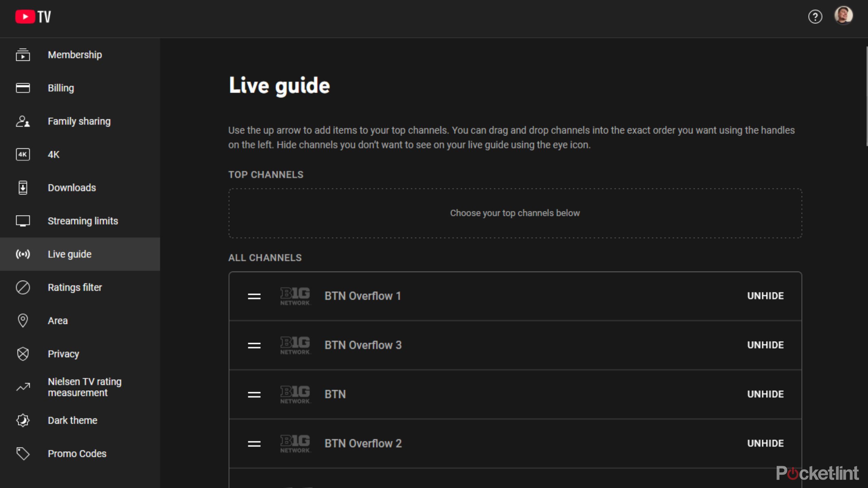Screen dimensions: 868x488
Task: Open Family sharing settings
Action: tap(79, 121)
